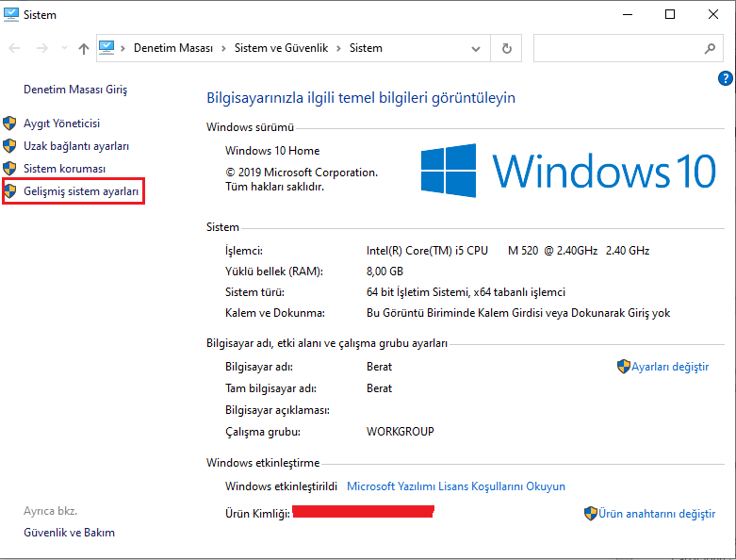Click the Sistem window title bar icon
Viewport: 736px width, 560px height.
[x=10, y=14]
